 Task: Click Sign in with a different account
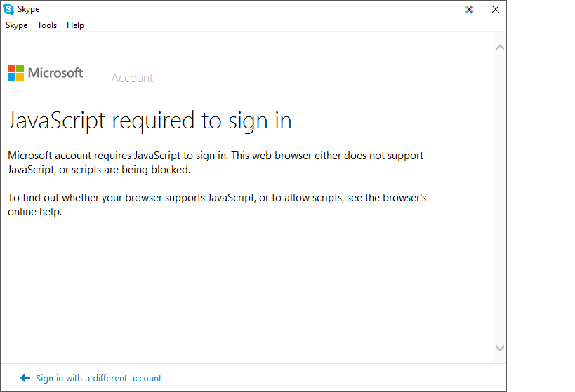pyautogui.click(x=98, y=378)
